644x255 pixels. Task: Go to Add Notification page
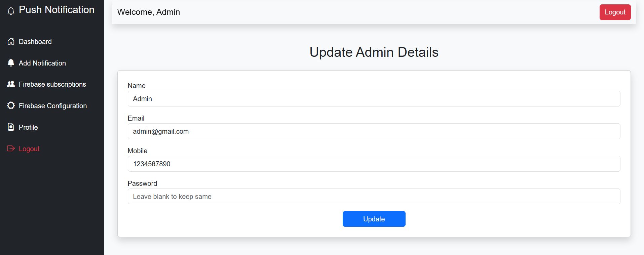(x=42, y=63)
